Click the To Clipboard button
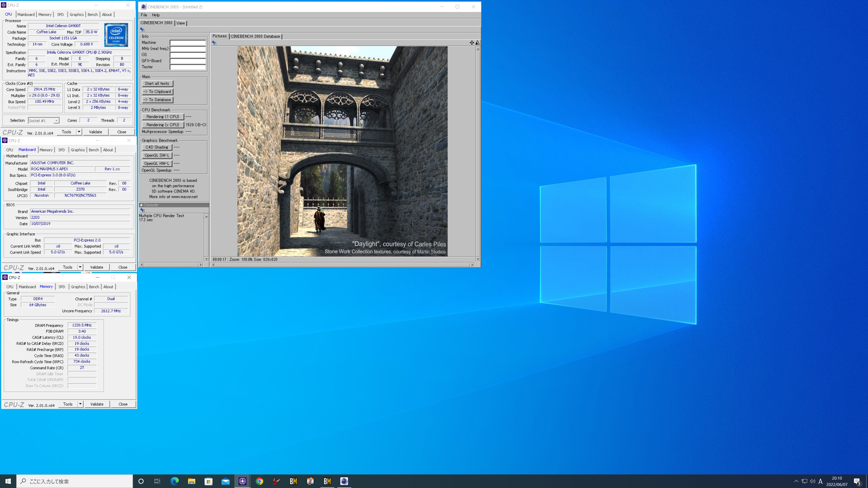Image resolution: width=868 pixels, height=488 pixels. point(157,91)
